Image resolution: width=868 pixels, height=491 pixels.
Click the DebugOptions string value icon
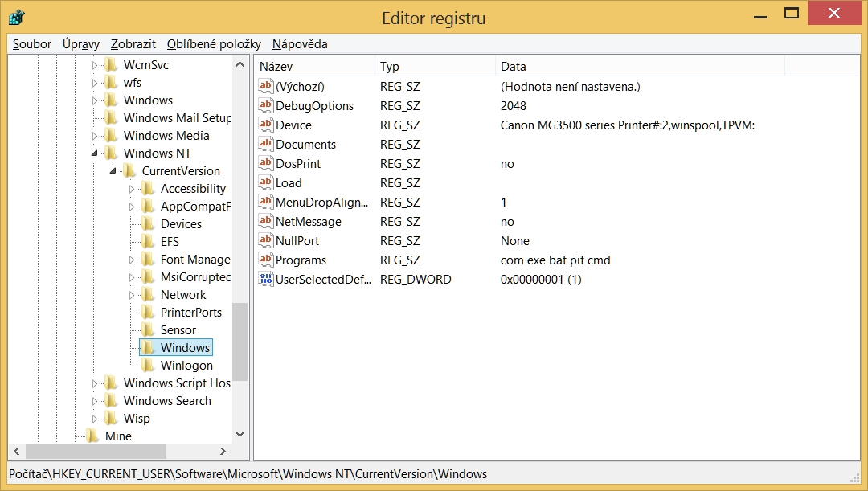[x=266, y=105]
